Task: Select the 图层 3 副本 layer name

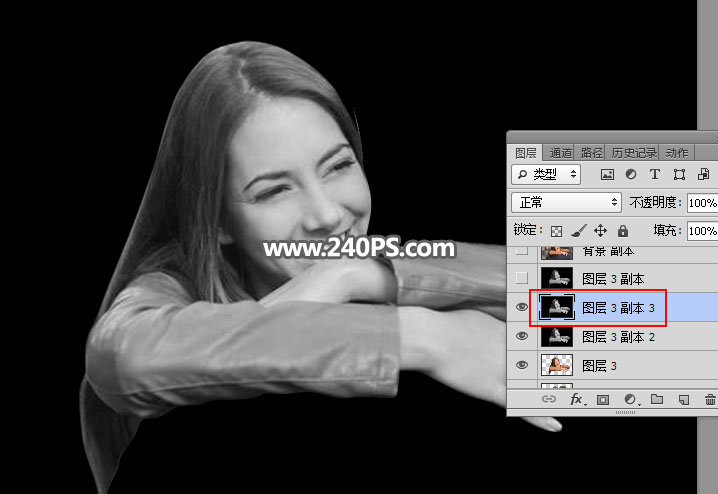Action: coord(613,279)
